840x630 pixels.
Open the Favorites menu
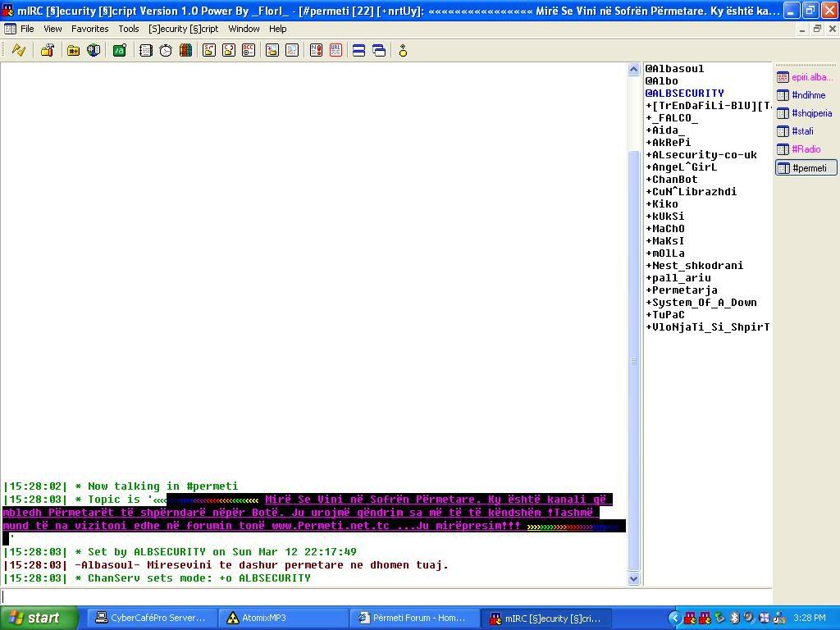(x=90, y=29)
